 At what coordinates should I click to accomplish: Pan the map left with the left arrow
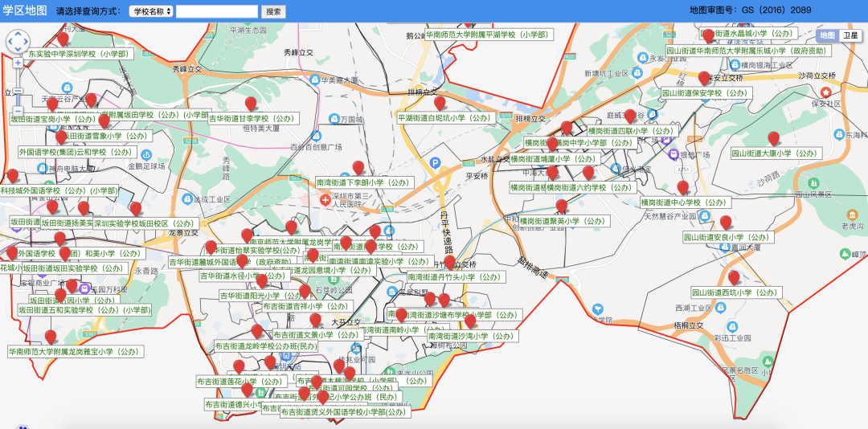pos(10,42)
